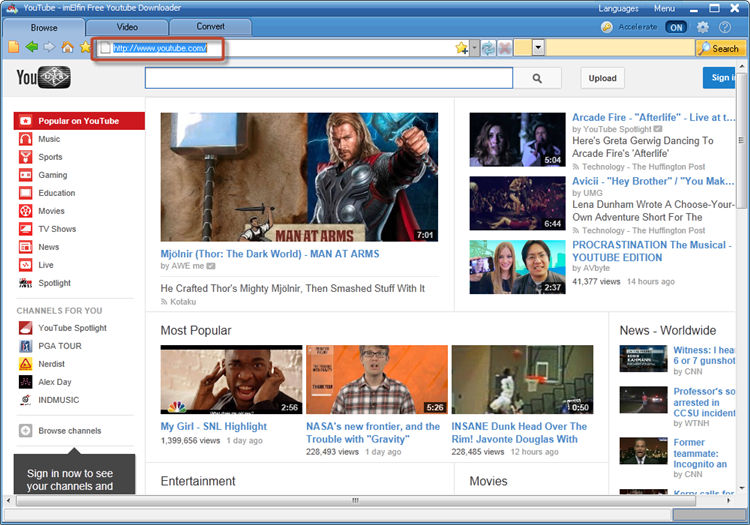
Task: Switch to the Convert tab
Action: coord(210,27)
